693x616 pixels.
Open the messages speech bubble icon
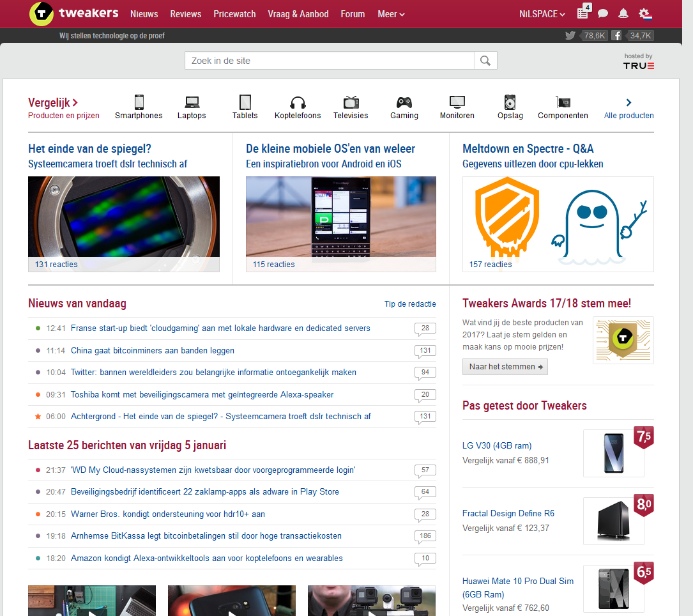603,13
